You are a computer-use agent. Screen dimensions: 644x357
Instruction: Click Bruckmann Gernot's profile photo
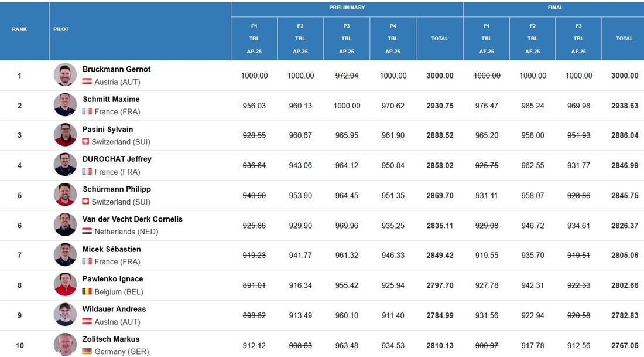point(65,75)
